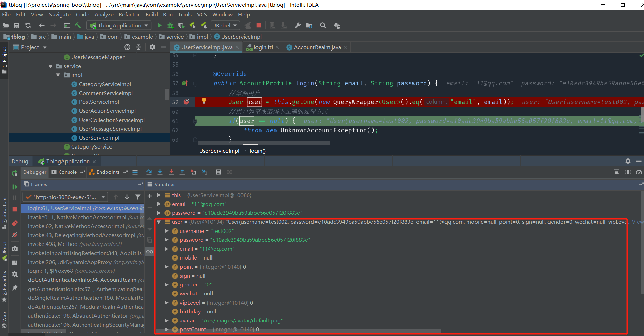Screen dimensions: 644x336
Task: Click the locate target icon in Project panel
Action: tap(127, 47)
